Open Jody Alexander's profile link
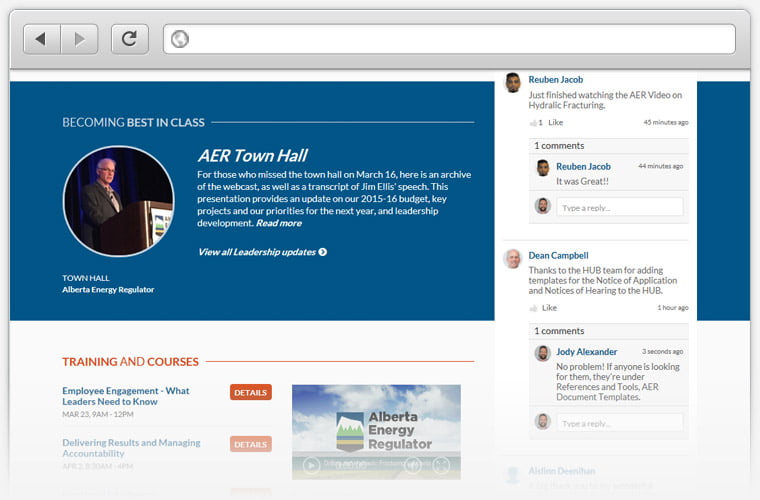Image resolution: width=760 pixels, height=500 pixels. (586, 352)
